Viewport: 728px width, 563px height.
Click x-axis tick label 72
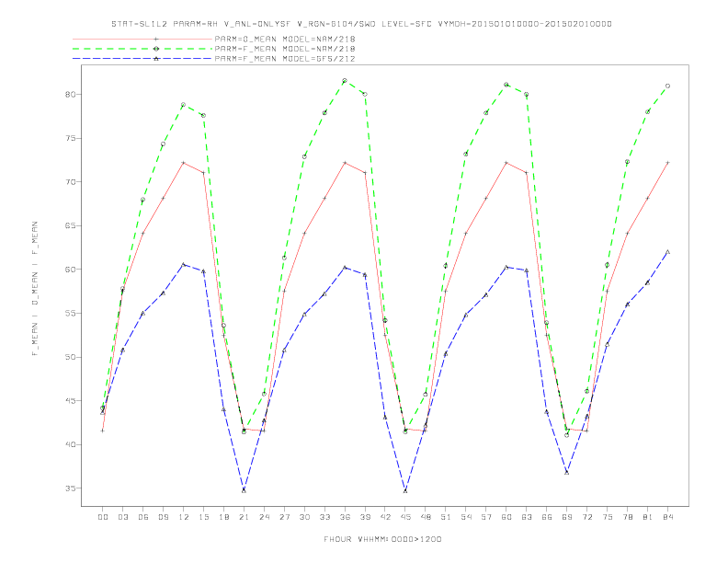[587, 517]
